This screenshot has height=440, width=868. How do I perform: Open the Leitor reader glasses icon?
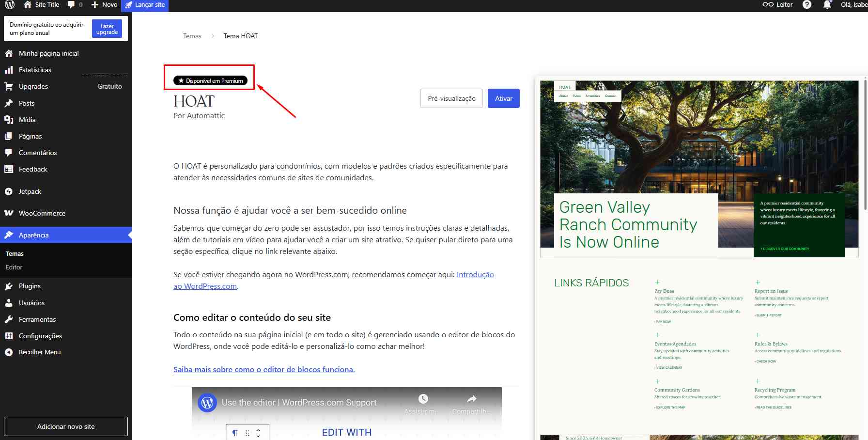(768, 5)
